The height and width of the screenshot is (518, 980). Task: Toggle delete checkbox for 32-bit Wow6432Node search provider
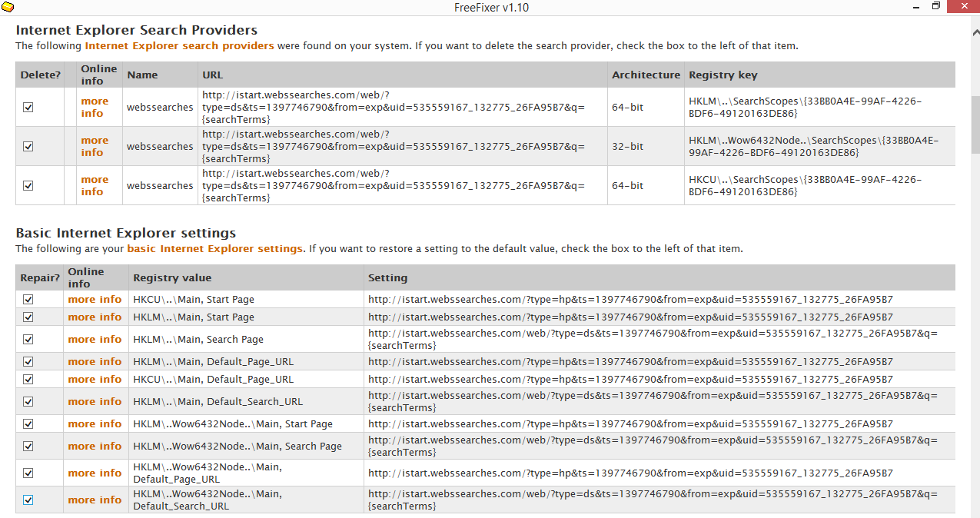[28, 147]
